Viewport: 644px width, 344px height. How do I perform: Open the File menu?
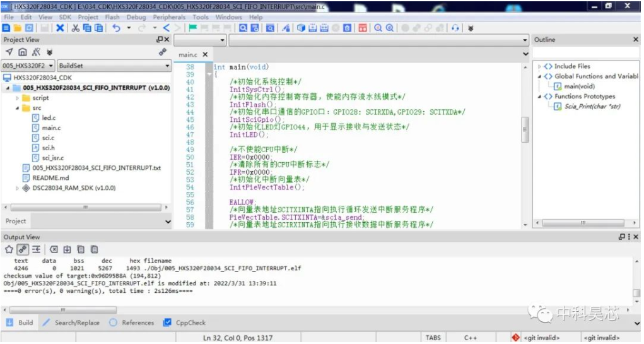(9, 17)
